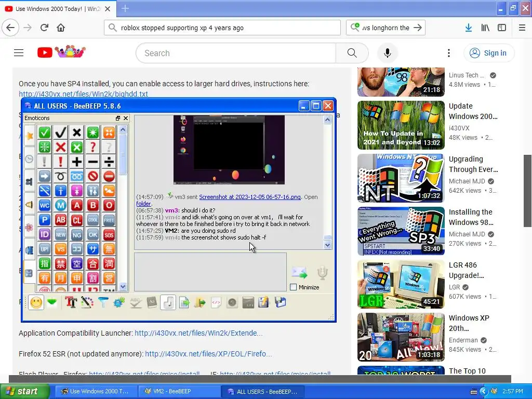This screenshot has width=532, height=399.
Task: Insert the red SOS emoticon
Action: (x=109, y=234)
